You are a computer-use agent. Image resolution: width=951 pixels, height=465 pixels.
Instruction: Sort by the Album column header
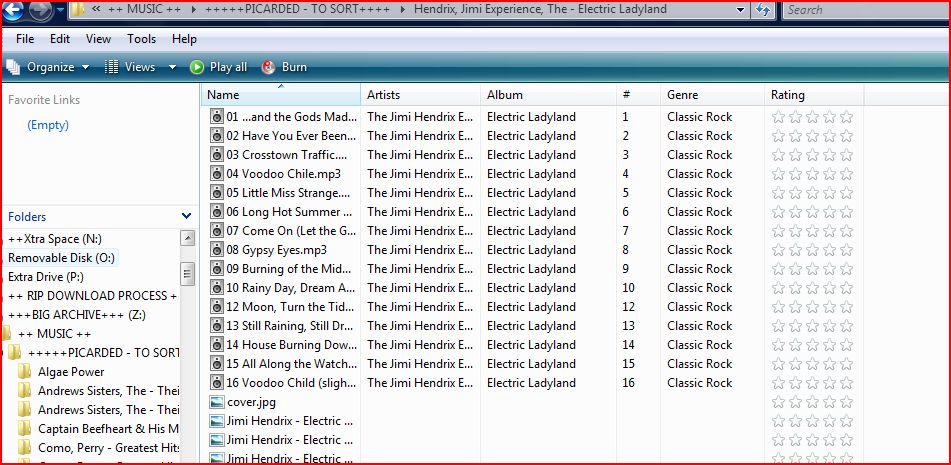click(549, 95)
